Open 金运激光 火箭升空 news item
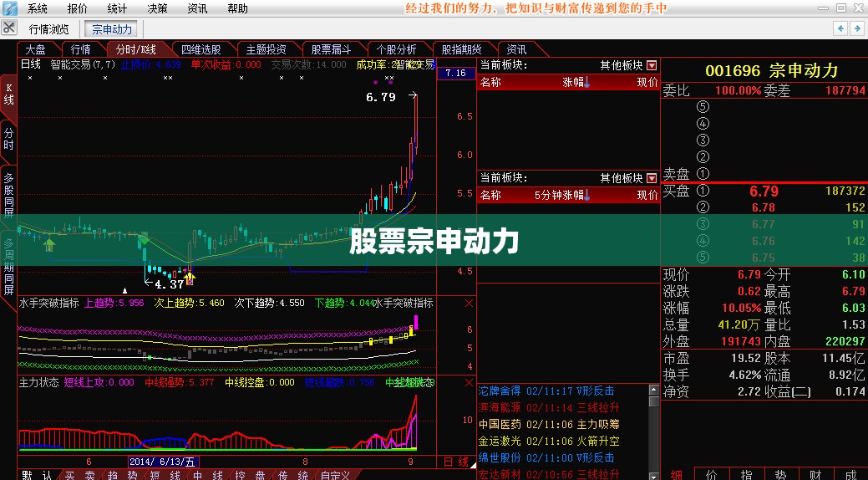The width and height of the screenshot is (868, 480). [549, 442]
